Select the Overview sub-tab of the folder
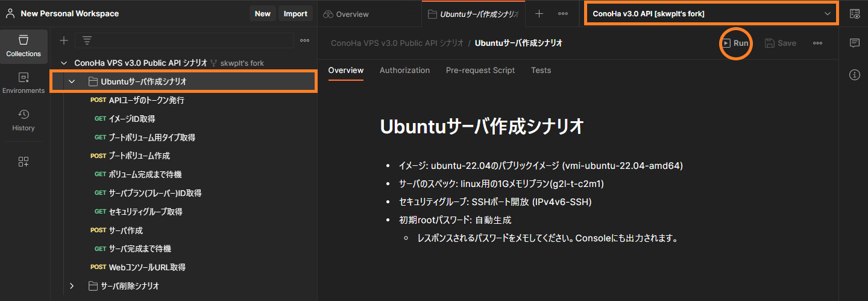The width and height of the screenshot is (868, 301). [x=346, y=70]
